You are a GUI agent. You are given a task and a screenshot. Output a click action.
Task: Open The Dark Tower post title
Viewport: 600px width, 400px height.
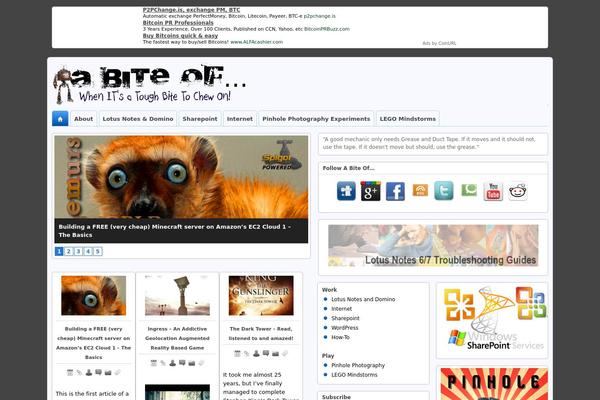(x=261, y=333)
